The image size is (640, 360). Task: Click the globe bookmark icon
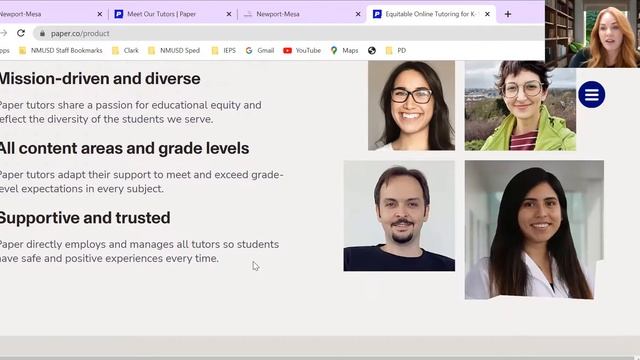pos(372,51)
